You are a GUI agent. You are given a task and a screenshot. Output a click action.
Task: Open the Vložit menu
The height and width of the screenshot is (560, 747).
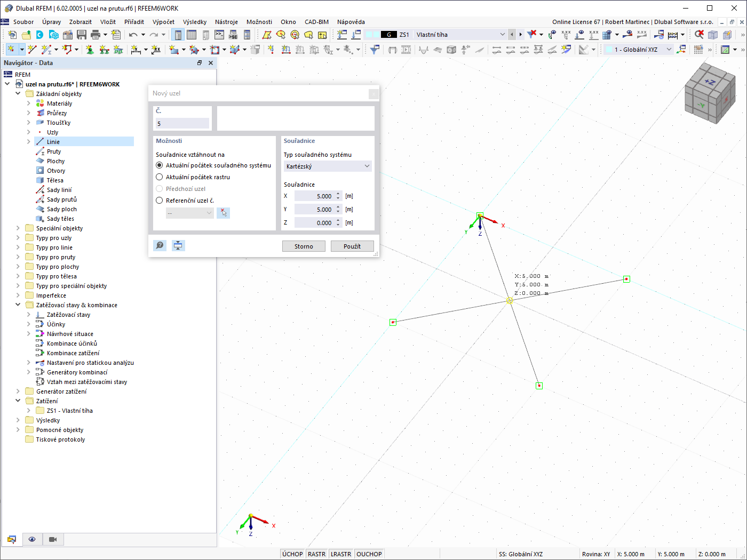[x=108, y=22]
